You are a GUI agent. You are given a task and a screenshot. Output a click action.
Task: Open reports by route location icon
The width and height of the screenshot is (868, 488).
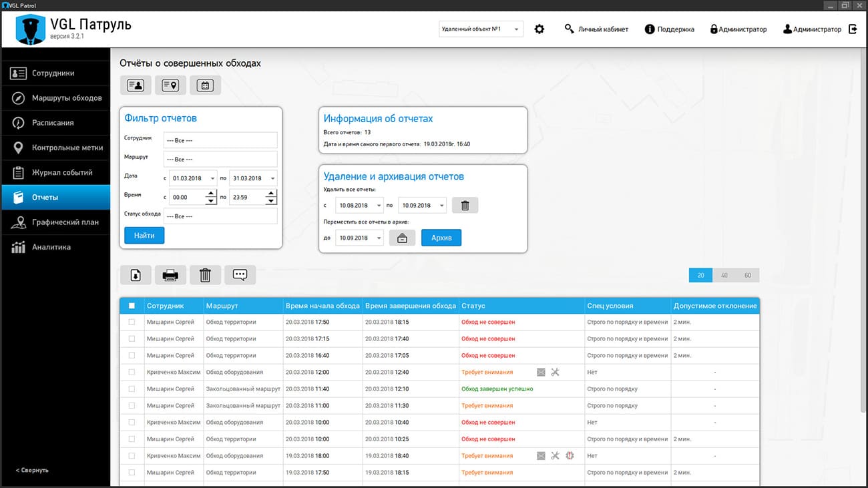[170, 85]
